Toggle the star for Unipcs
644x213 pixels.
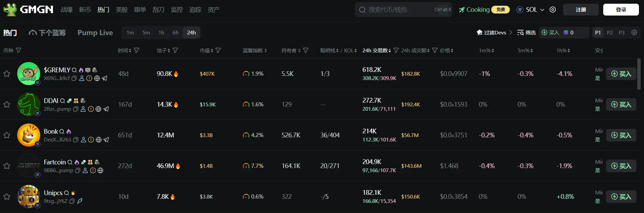7,196
